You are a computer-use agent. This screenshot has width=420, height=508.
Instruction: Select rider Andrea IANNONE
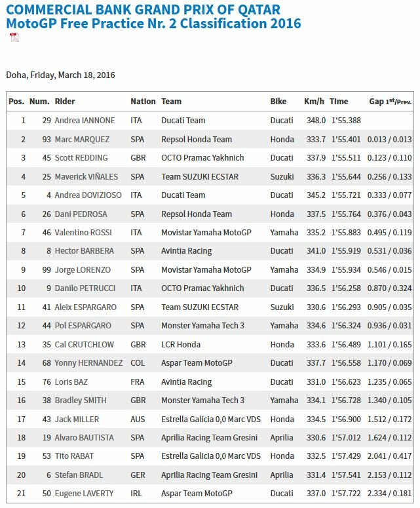(85, 121)
